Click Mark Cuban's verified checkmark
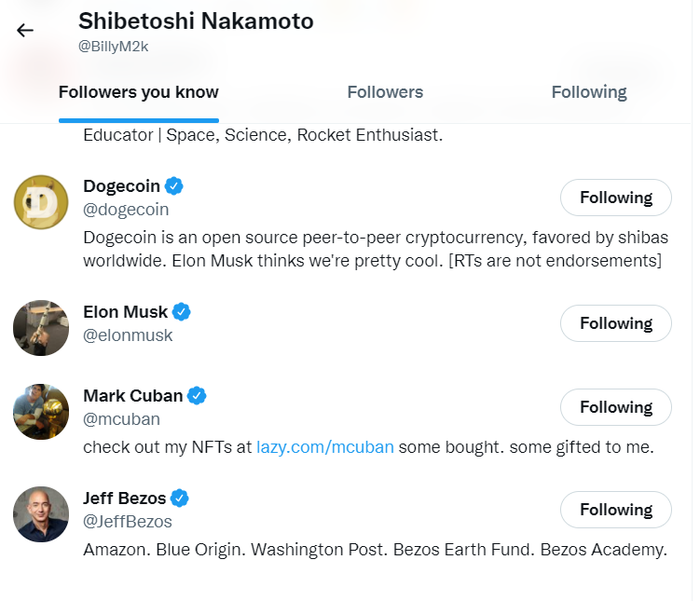 (197, 395)
